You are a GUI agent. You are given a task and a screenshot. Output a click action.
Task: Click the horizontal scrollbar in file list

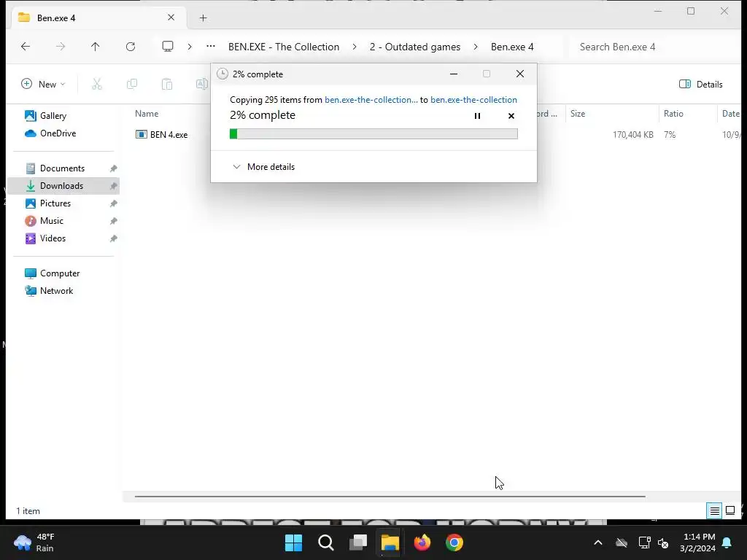[x=390, y=496]
